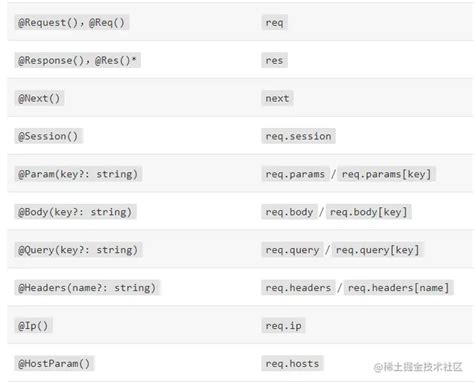Select the res code snippet

[x=274, y=60]
